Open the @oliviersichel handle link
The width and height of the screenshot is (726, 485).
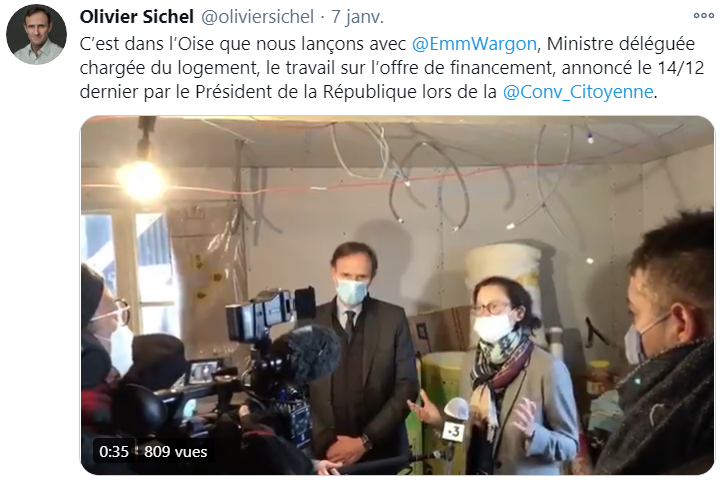click(x=257, y=17)
